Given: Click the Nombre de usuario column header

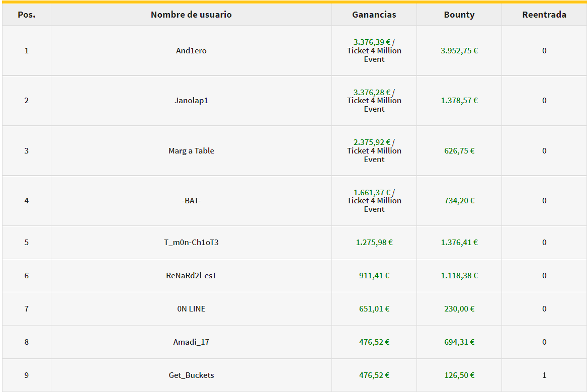Looking at the screenshot, I should coord(191,15).
